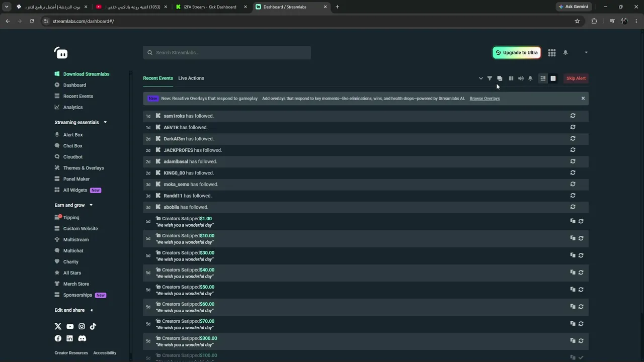Image resolution: width=644 pixels, height=362 pixels.
Task: Open the Discord social icon
Action: [x=82, y=338]
